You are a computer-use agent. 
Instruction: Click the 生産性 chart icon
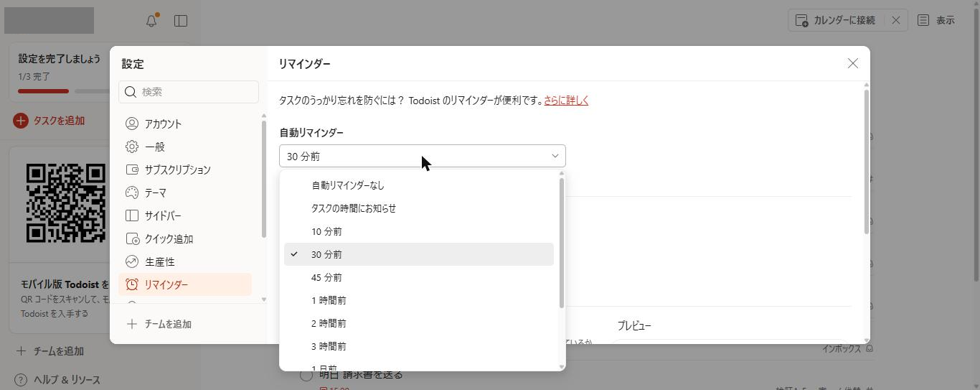pyautogui.click(x=132, y=261)
